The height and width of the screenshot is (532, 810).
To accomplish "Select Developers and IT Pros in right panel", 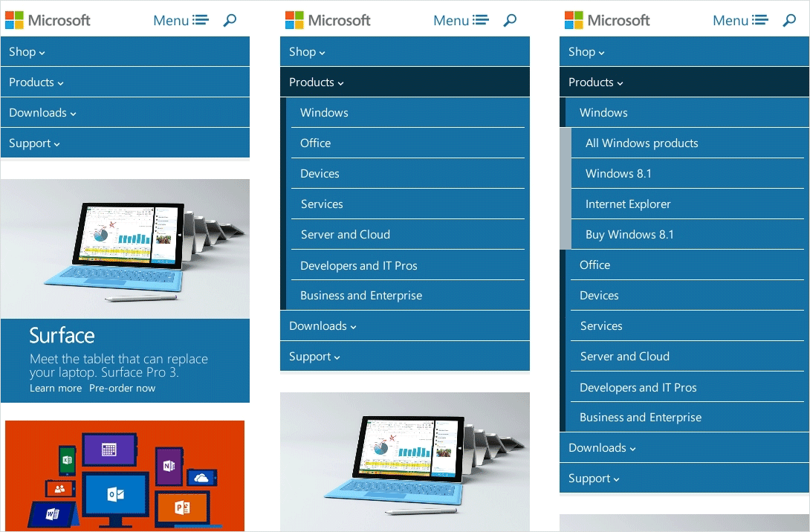I will [x=687, y=387].
